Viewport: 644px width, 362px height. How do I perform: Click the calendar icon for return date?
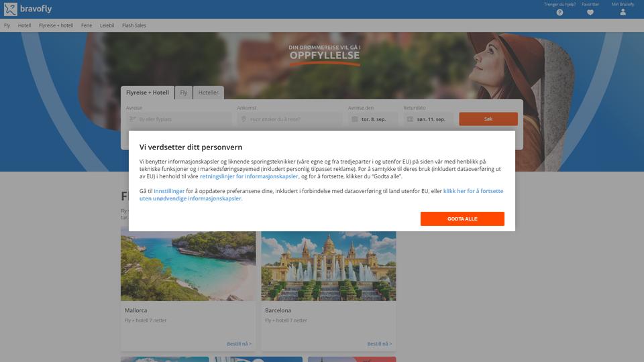410,119
